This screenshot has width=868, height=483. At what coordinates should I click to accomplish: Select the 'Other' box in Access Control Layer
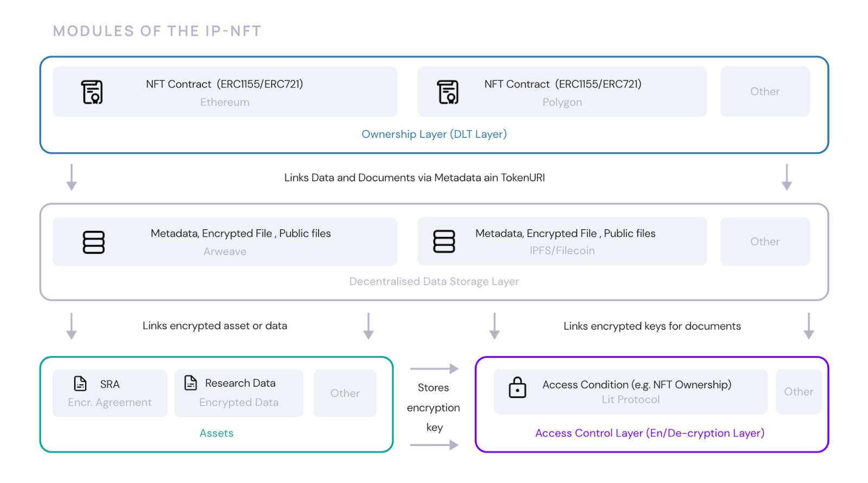coord(798,392)
